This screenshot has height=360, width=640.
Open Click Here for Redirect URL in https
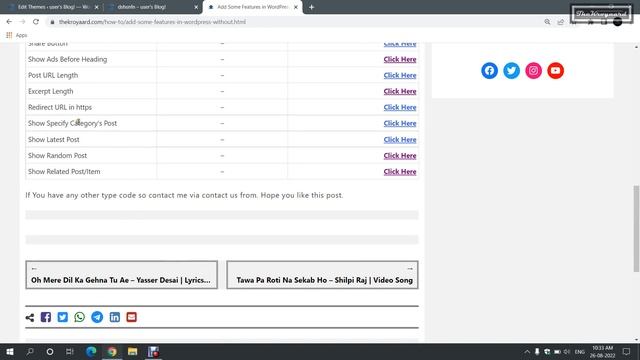coord(400,107)
